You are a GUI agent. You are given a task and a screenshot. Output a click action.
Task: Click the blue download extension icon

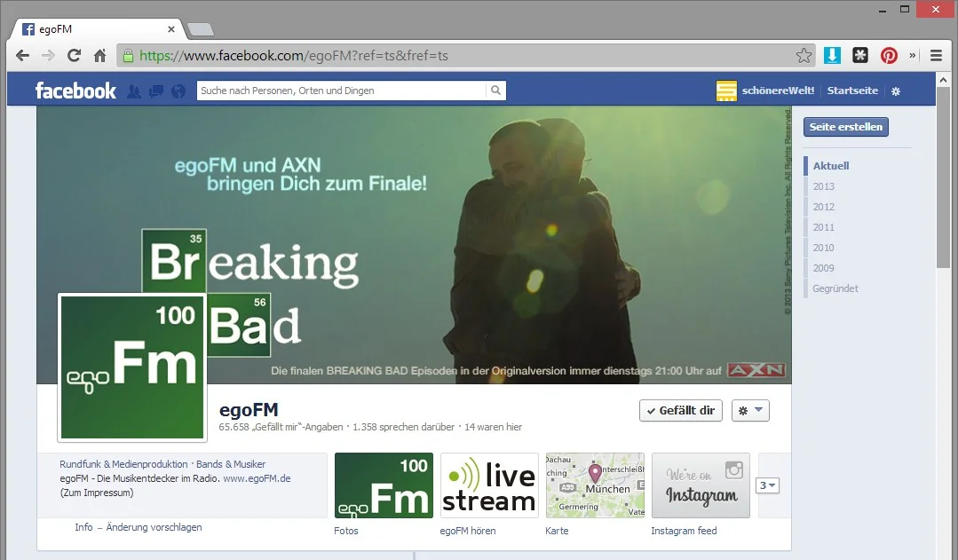(832, 56)
